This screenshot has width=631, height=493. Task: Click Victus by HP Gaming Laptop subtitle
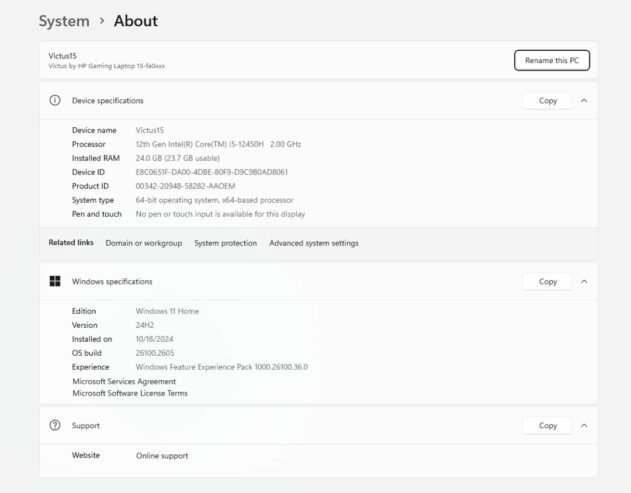[x=106, y=66]
